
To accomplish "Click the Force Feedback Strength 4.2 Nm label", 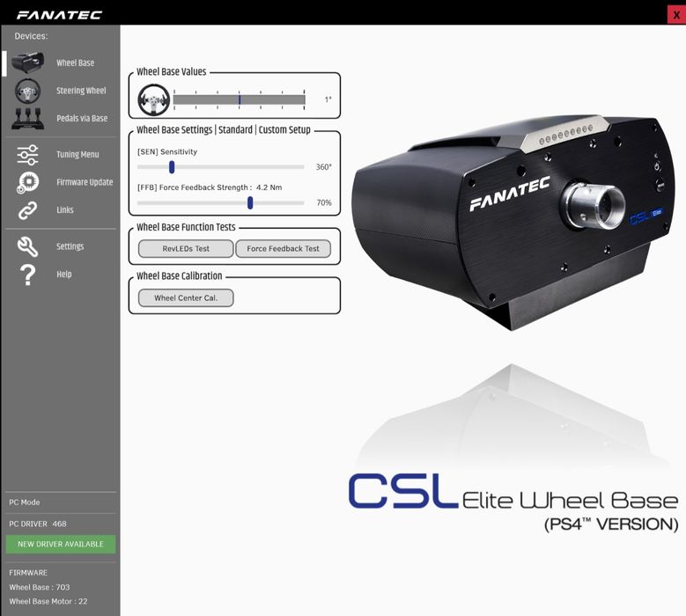I will click(x=210, y=187).
